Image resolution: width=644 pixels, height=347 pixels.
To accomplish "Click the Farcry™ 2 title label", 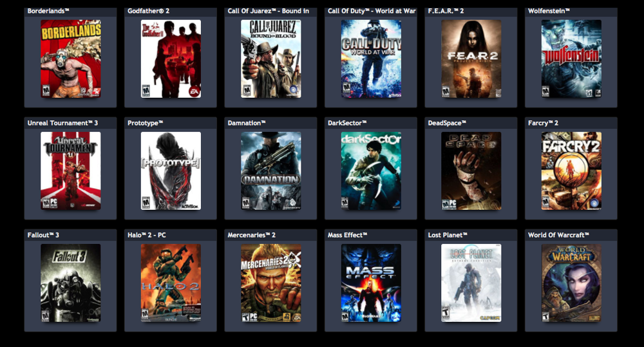I will [x=543, y=123].
